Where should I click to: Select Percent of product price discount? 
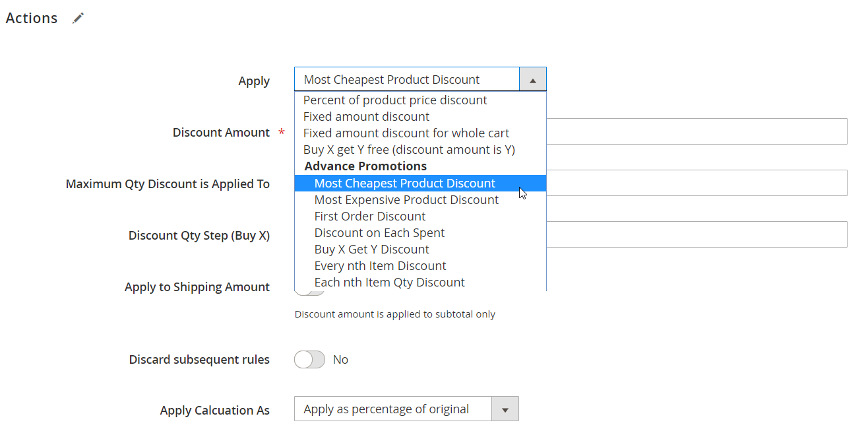395,100
